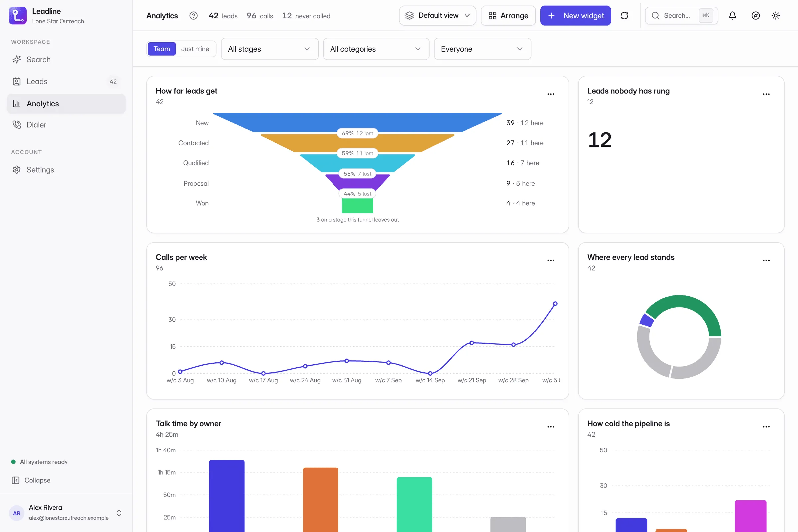Viewport: 798px width, 532px height.
Task: Click the Arrange grid icon
Action: tap(492, 16)
